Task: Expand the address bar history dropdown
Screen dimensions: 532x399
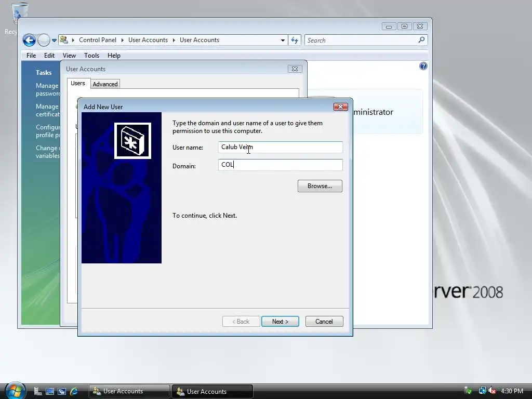Action: tap(283, 41)
